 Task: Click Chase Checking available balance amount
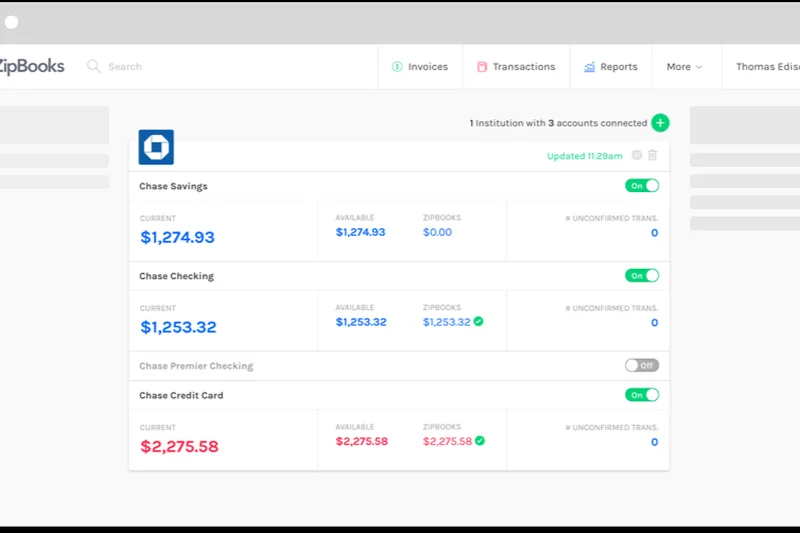(x=361, y=322)
